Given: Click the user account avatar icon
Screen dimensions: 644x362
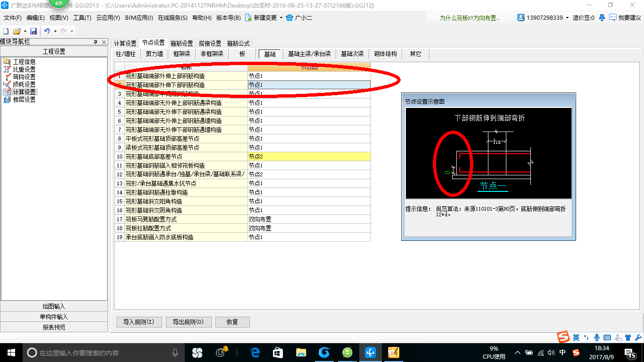Looking at the screenshot, I should (521, 17).
